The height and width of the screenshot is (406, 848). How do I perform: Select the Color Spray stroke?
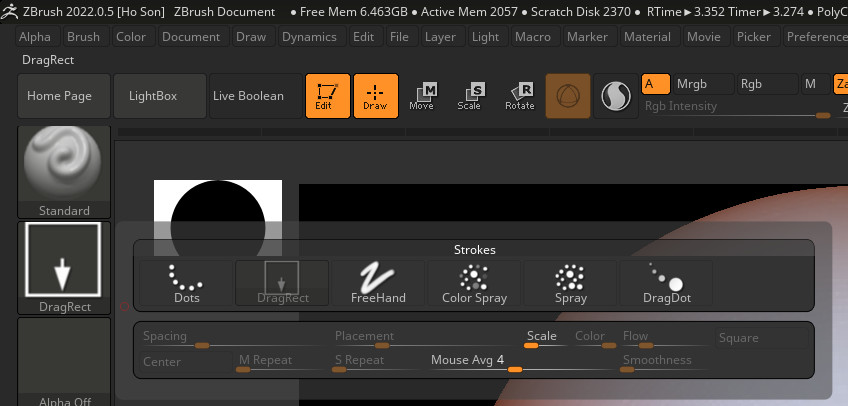pyautogui.click(x=474, y=283)
